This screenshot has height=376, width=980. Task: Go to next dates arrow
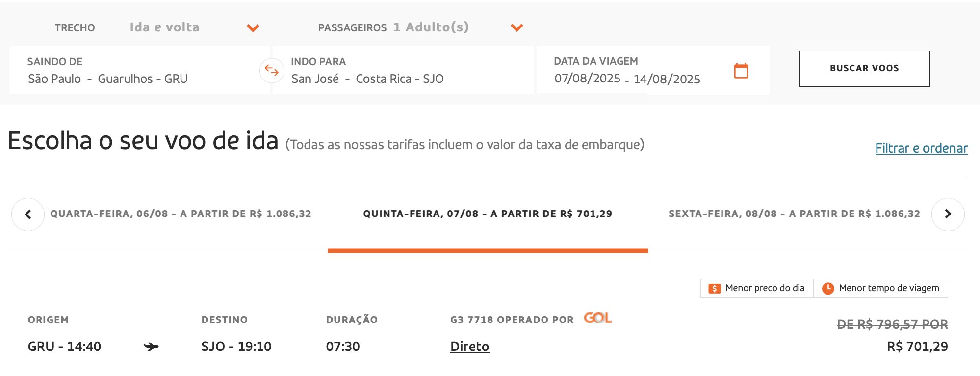(x=948, y=214)
